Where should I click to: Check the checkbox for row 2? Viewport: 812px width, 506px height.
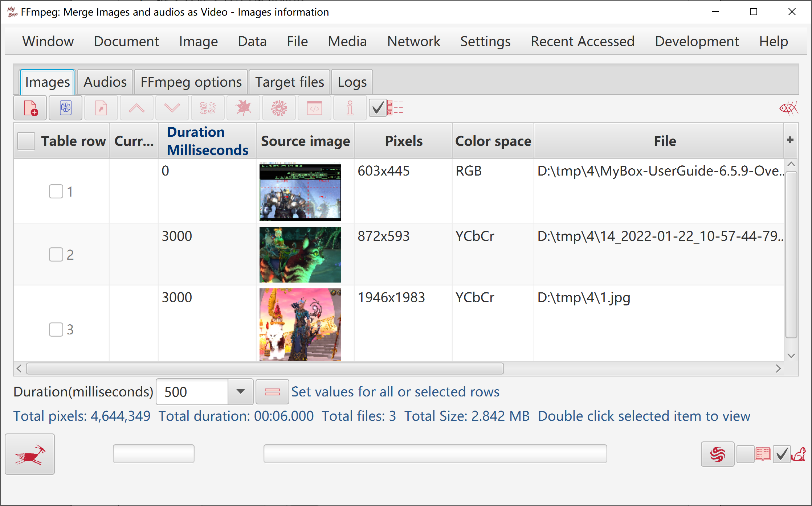(56, 255)
